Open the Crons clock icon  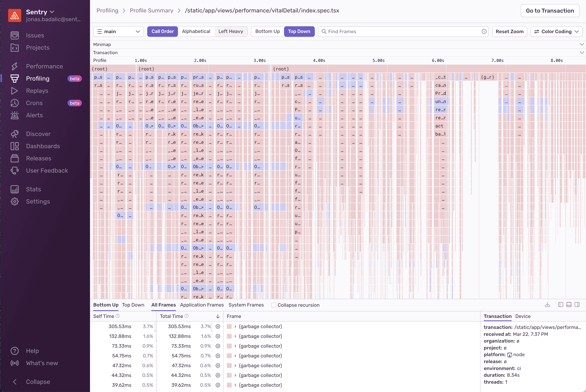click(14, 103)
